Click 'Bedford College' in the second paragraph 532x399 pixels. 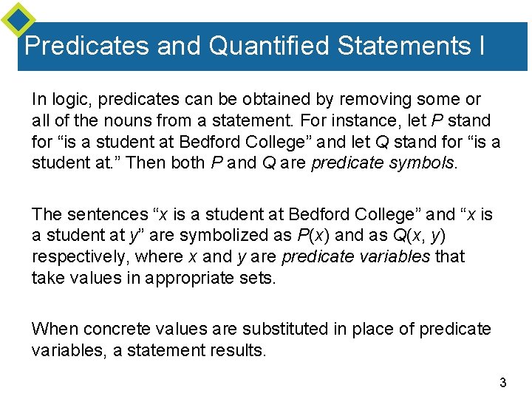(352, 214)
